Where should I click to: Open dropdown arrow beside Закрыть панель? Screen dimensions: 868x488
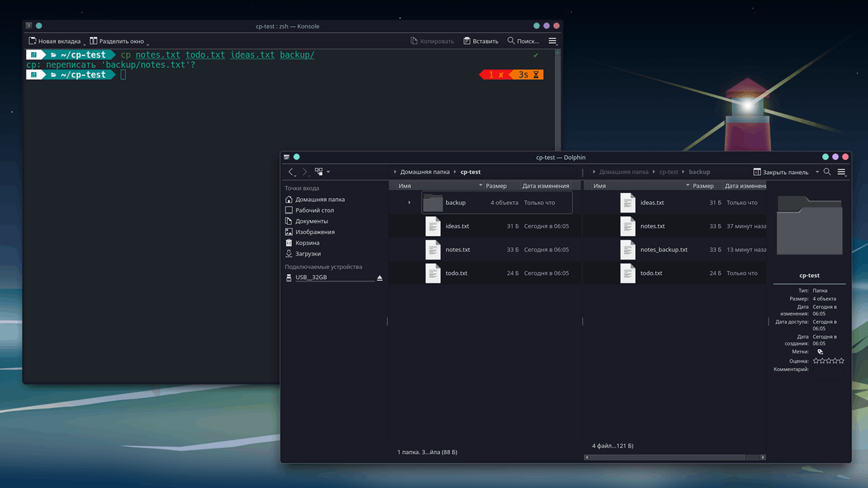click(817, 172)
